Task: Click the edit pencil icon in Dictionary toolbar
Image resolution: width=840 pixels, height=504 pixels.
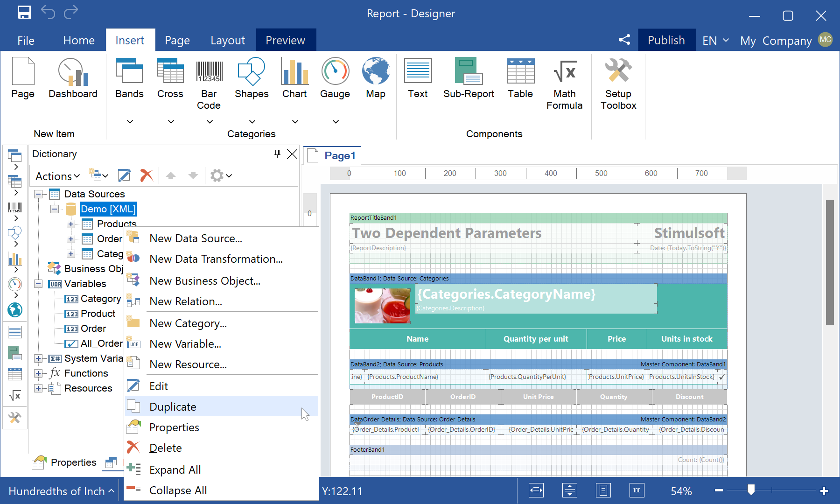Action: point(124,175)
